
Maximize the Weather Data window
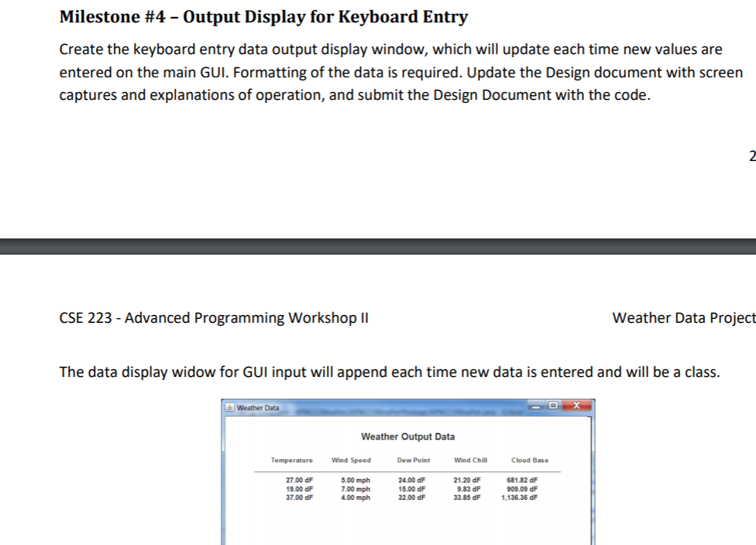(552, 406)
